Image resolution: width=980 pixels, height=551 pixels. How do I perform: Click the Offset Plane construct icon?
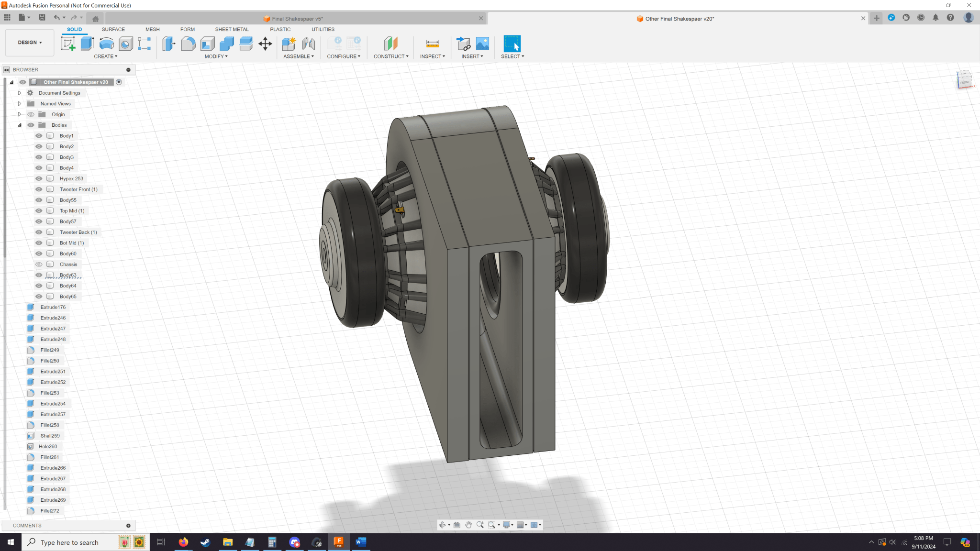tap(391, 44)
